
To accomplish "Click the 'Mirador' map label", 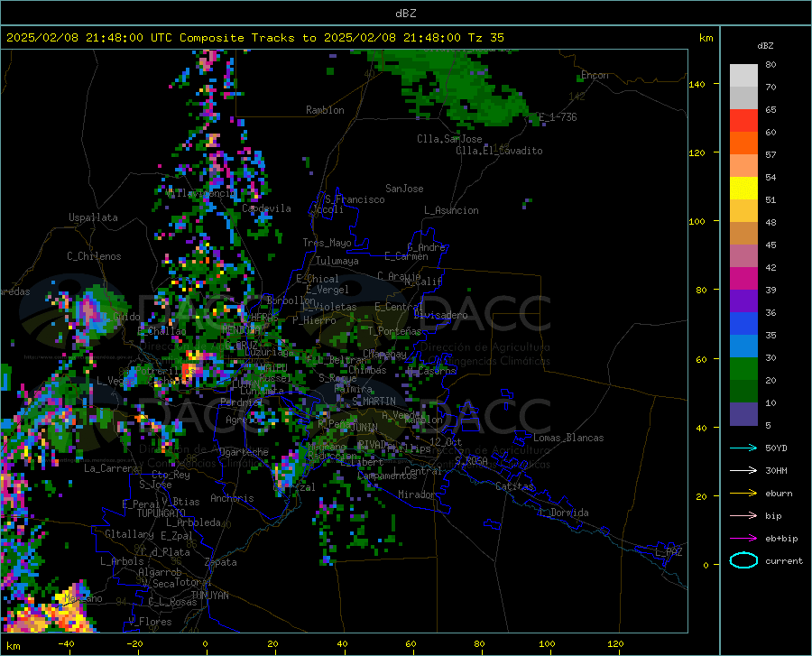I will tap(416, 494).
